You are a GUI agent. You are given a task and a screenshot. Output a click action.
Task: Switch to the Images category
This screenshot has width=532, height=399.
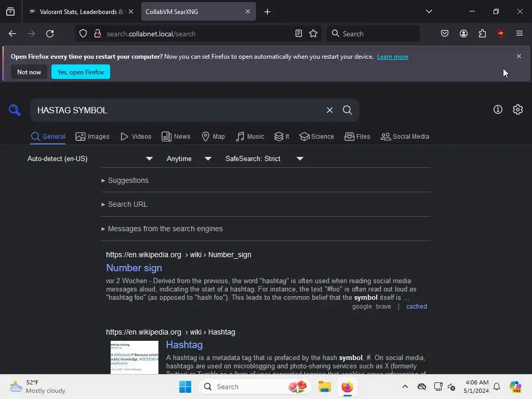point(92,137)
